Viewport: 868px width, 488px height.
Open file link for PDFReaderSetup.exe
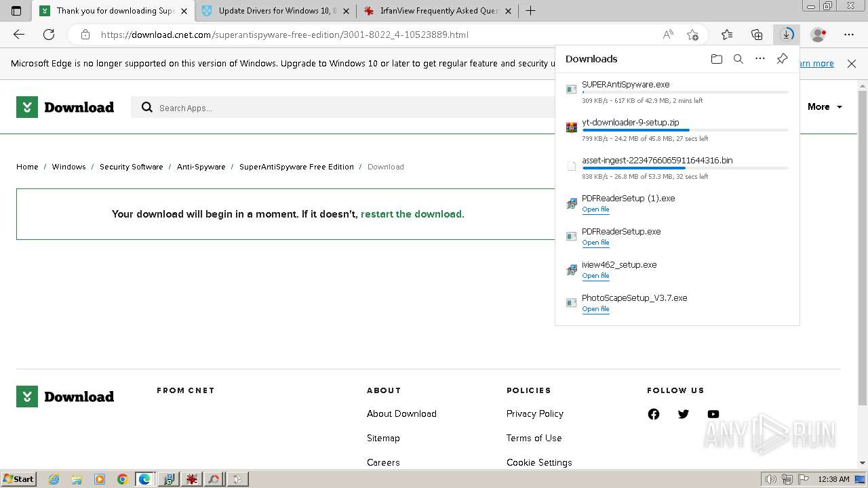595,243
